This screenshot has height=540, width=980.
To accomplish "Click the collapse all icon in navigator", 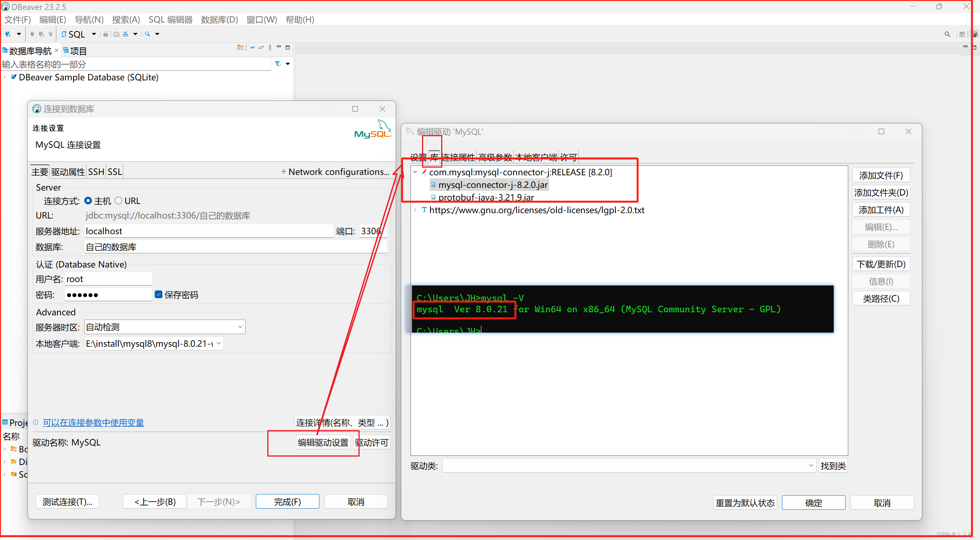I will pos(252,47).
